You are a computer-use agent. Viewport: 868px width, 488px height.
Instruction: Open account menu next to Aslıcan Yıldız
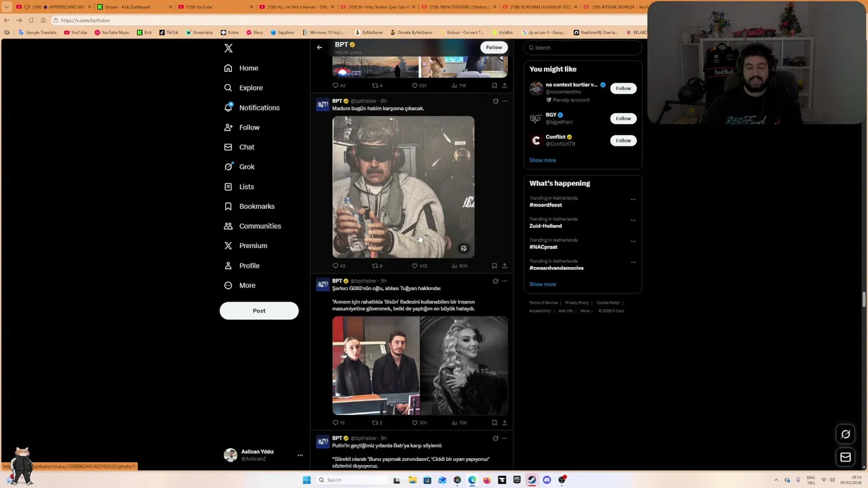coord(300,455)
